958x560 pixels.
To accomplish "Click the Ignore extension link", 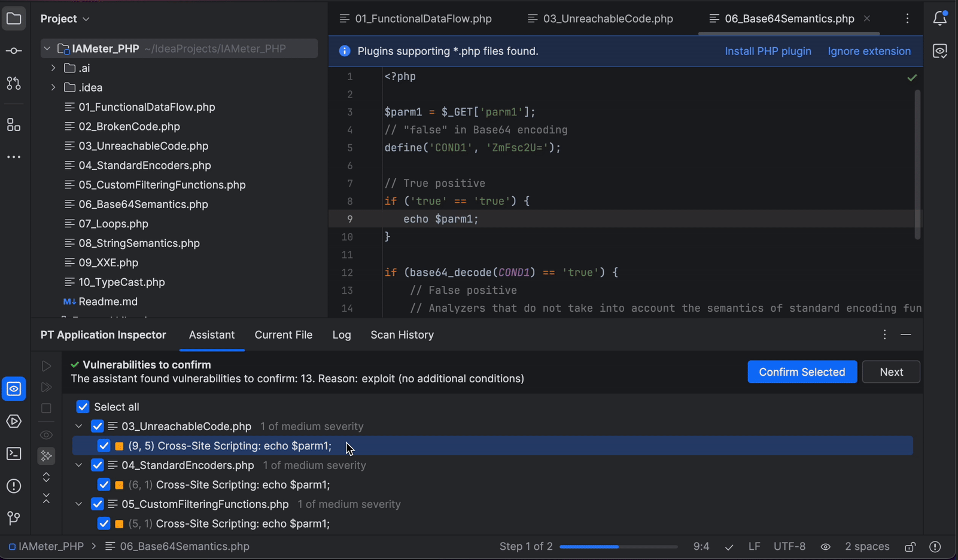I will click(x=869, y=51).
